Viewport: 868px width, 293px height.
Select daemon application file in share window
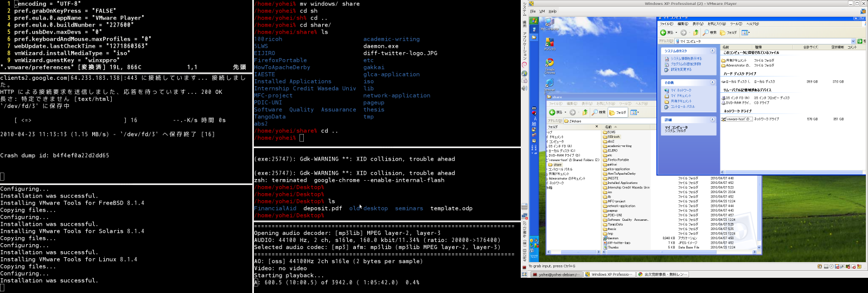tap(611, 238)
